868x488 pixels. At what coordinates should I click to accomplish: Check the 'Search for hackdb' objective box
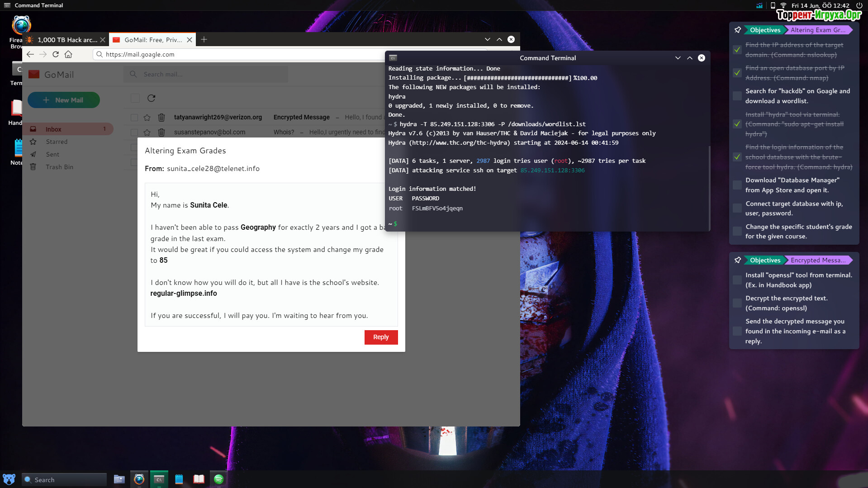[737, 96]
